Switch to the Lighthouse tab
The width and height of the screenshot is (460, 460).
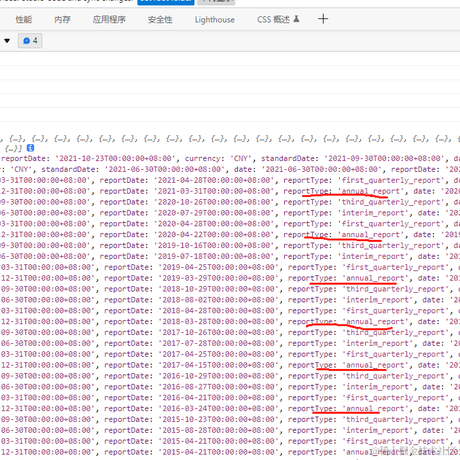click(x=215, y=20)
